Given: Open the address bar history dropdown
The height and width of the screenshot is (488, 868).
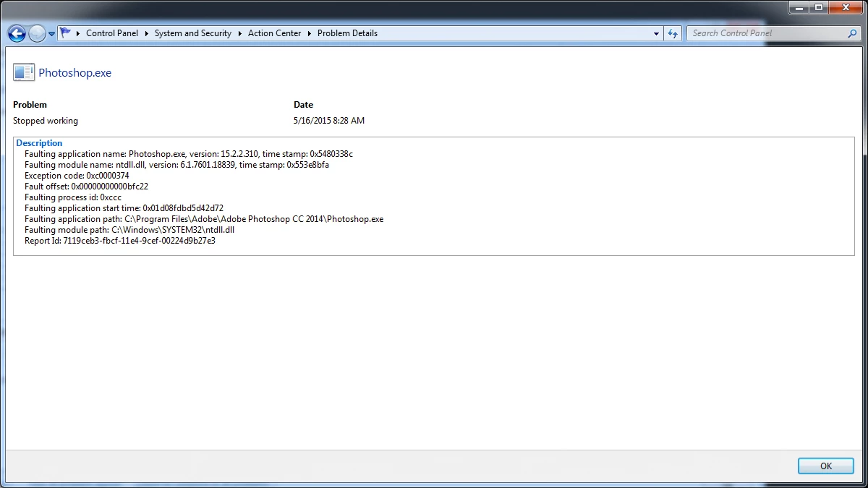Looking at the screenshot, I should coord(657,33).
